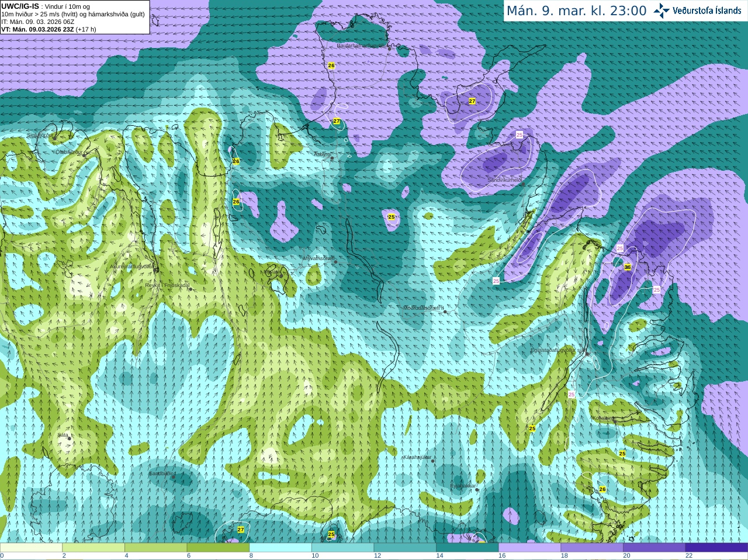Screen dimensions: 748x560
Task: Click the 'Reykir í Fnjóskadal' label
Action: pyautogui.click(x=167, y=285)
